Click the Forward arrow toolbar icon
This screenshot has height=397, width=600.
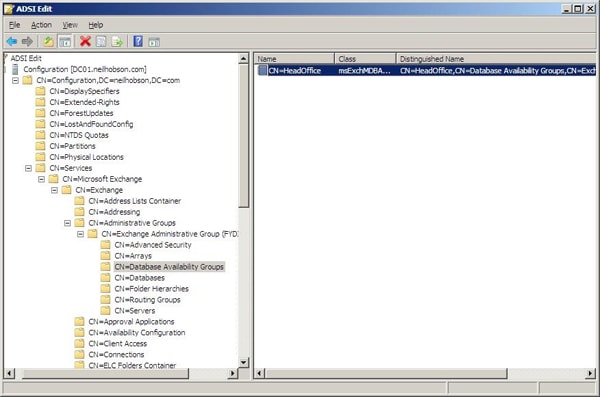27,41
